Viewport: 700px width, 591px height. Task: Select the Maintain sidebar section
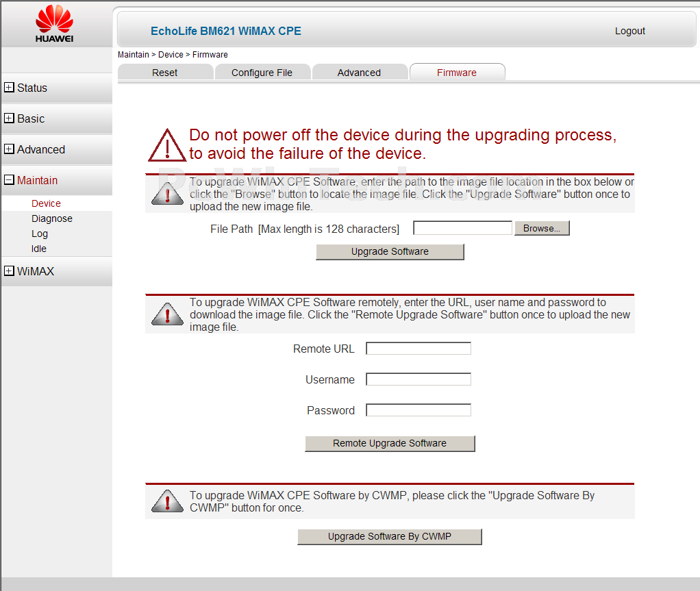pos(38,180)
